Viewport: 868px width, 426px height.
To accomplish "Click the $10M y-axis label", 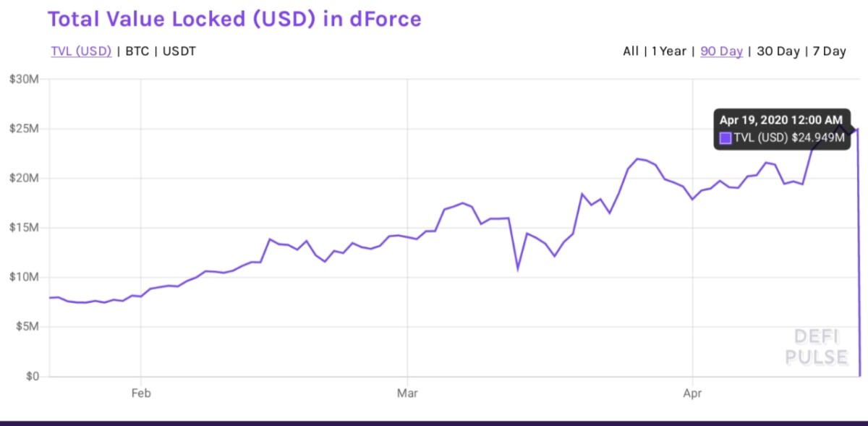I will pyautogui.click(x=23, y=278).
